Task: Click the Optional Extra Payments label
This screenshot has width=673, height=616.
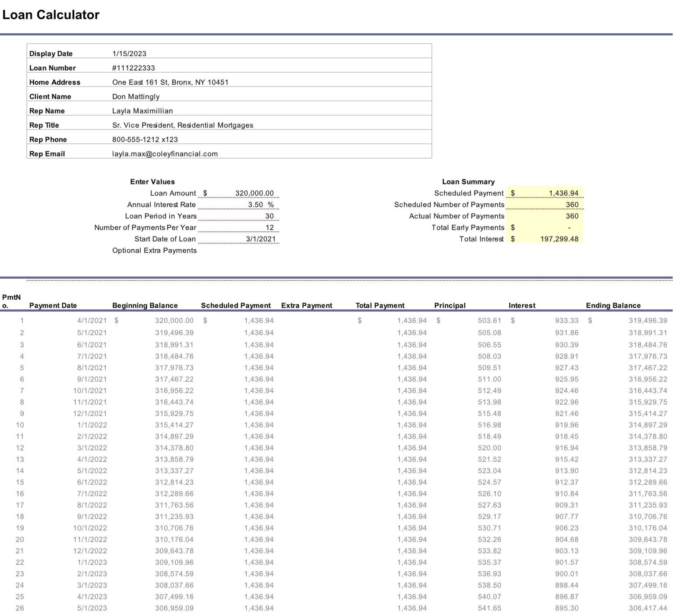Action: pos(154,250)
